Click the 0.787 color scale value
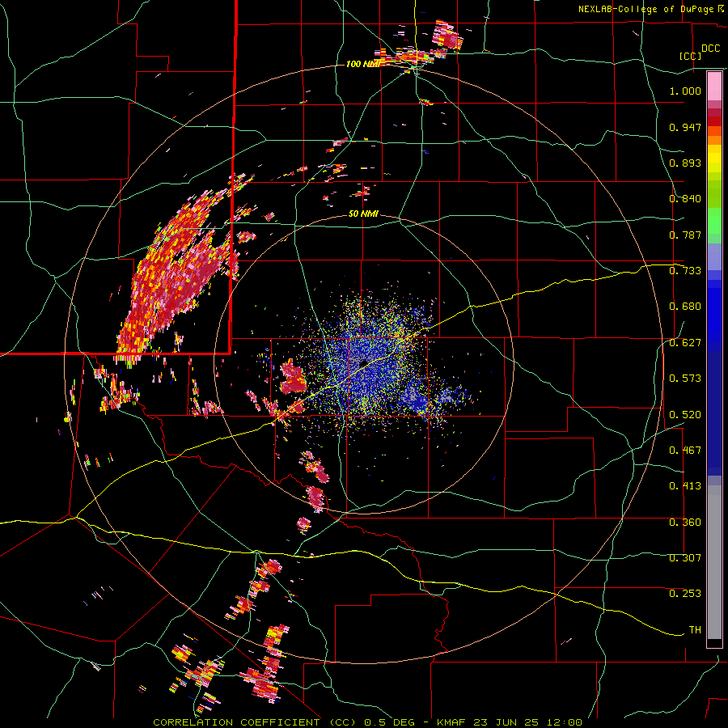The height and width of the screenshot is (728, 728). coord(685,235)
